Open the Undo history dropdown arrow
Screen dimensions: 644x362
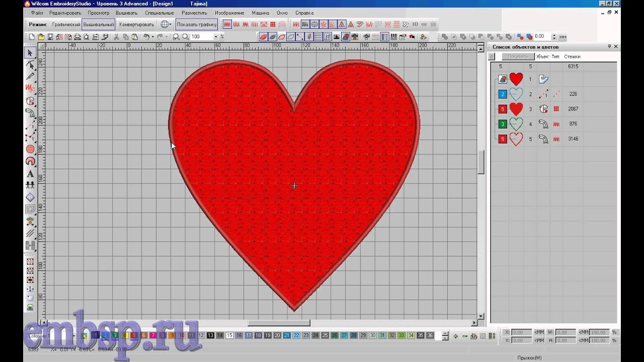[153, 37]
